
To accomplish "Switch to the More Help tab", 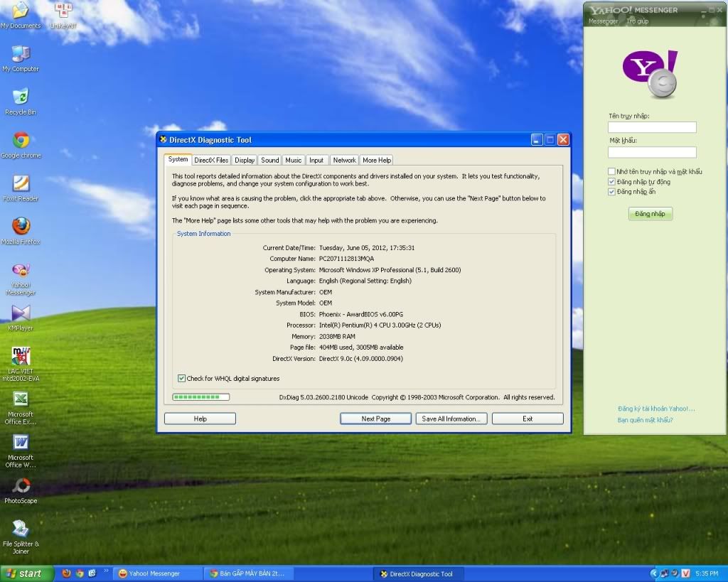I will coord(377,160).
